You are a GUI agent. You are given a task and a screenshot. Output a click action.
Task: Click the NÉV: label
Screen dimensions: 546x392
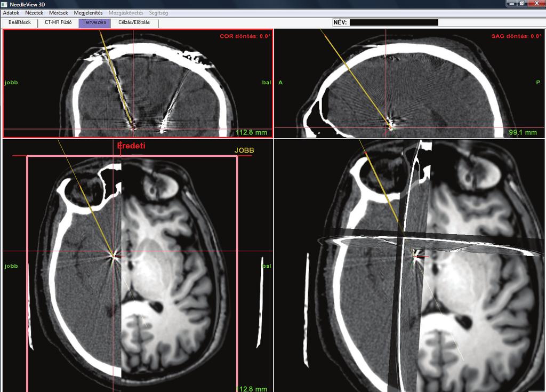340,22
